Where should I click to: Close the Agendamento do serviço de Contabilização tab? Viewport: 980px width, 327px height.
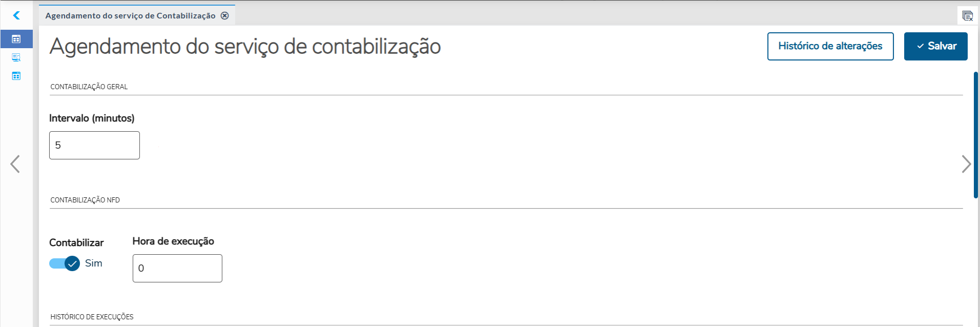click(x=224, y=15)
